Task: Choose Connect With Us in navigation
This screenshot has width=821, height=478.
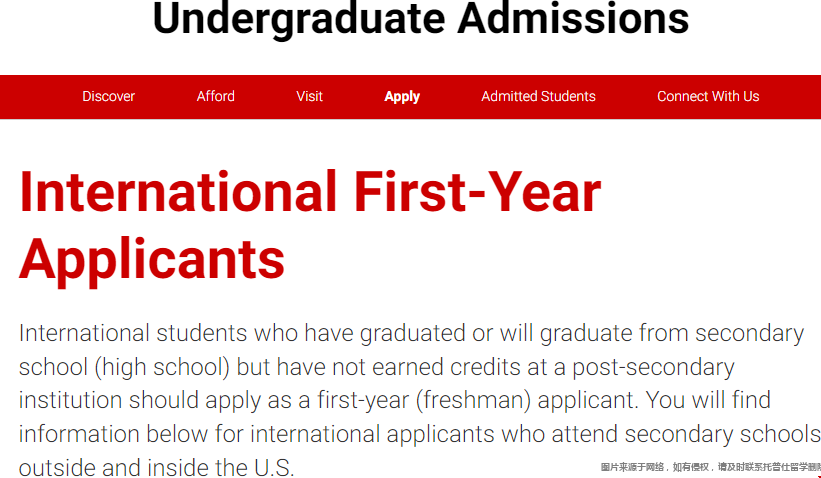Action: coord(708,96)
